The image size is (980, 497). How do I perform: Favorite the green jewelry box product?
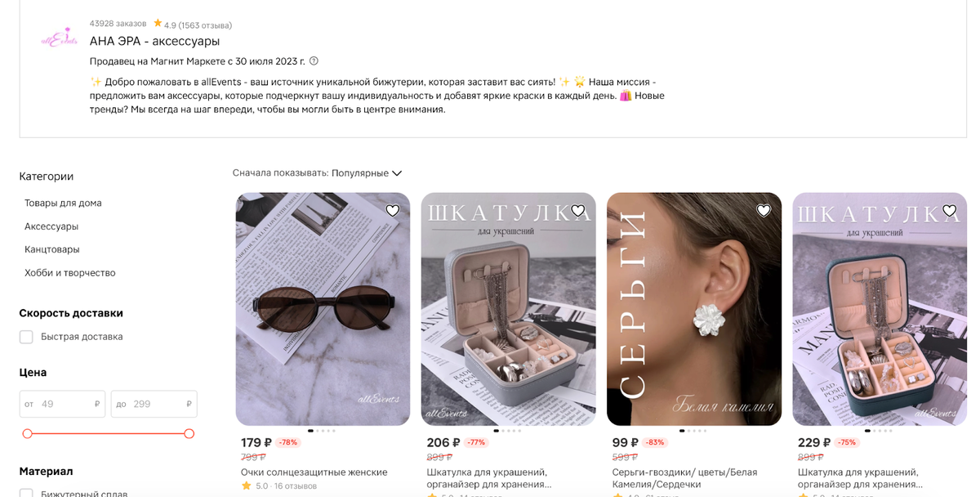pyautogui.click(x=949, y=211)
